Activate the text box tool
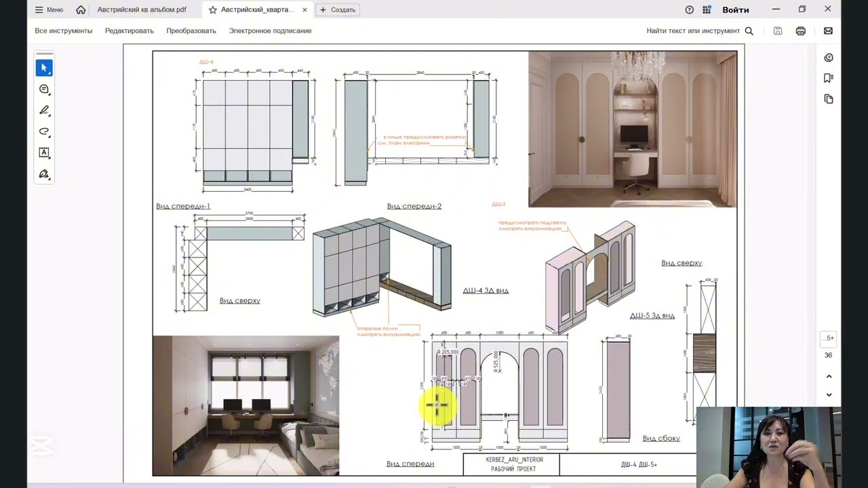This screenshot has height=488, width=868. coord(44,152)
